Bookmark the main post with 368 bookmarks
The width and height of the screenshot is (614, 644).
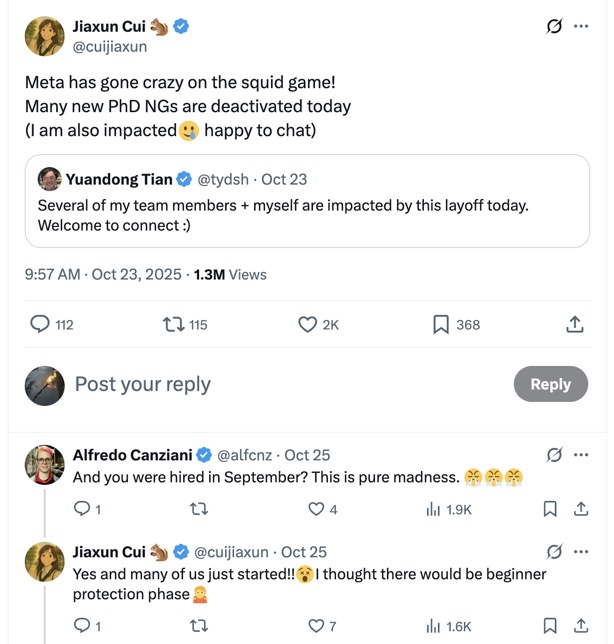coord(441,324)
